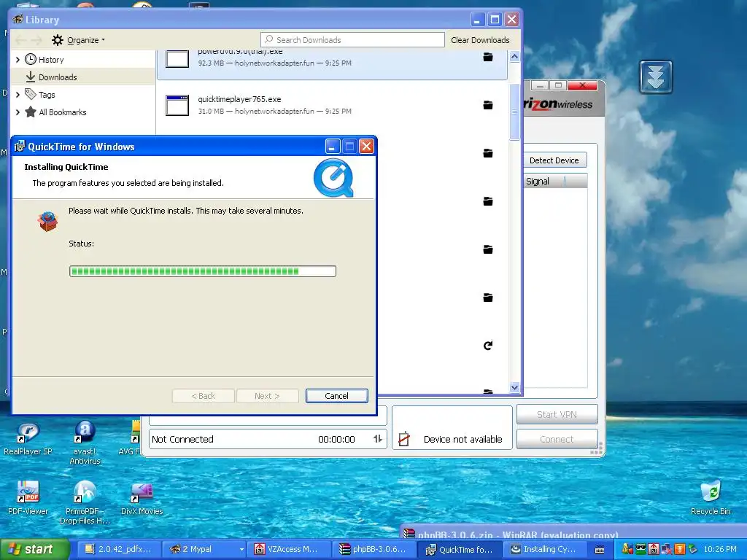Open PrimoPDF desktop shortcut
The width and height of the screenshot is (747, 560).
pos(85,502)
